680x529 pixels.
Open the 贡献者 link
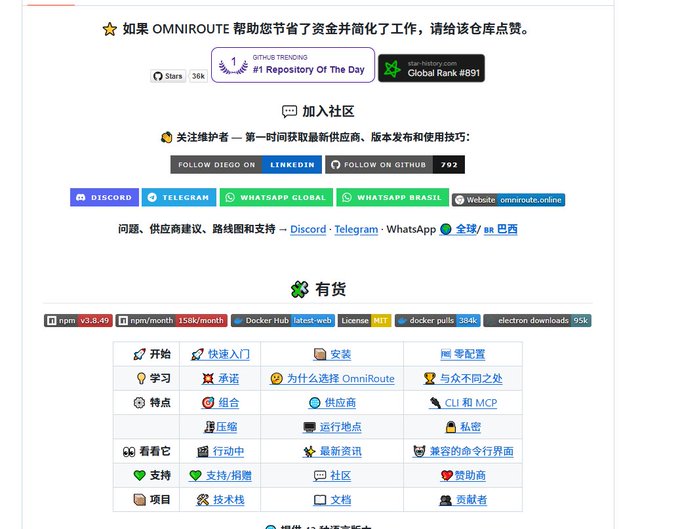point(463,500)
